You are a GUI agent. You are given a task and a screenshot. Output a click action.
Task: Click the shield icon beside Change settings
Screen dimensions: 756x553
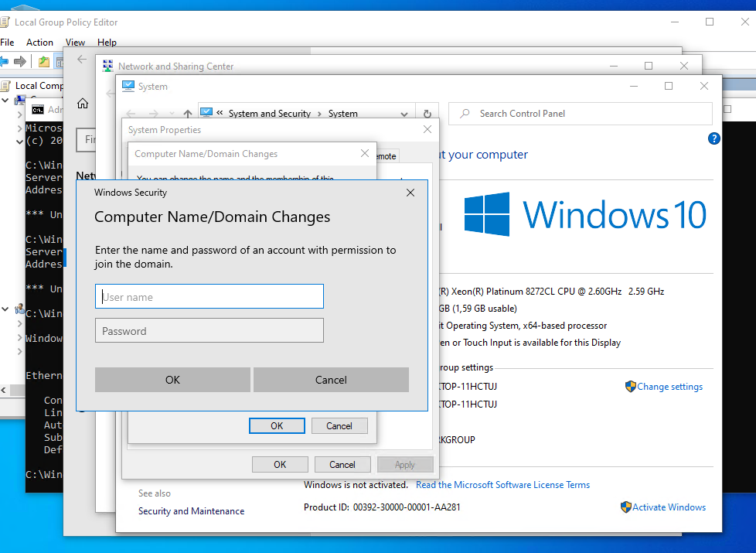[x=632, y=386]
